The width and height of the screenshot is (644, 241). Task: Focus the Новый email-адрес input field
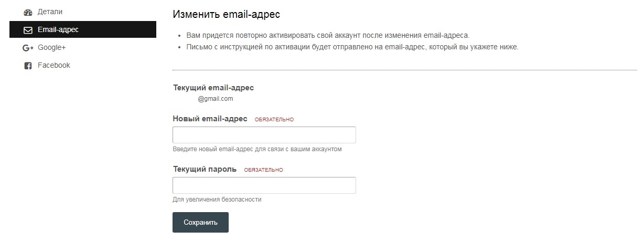coord(264,135)
